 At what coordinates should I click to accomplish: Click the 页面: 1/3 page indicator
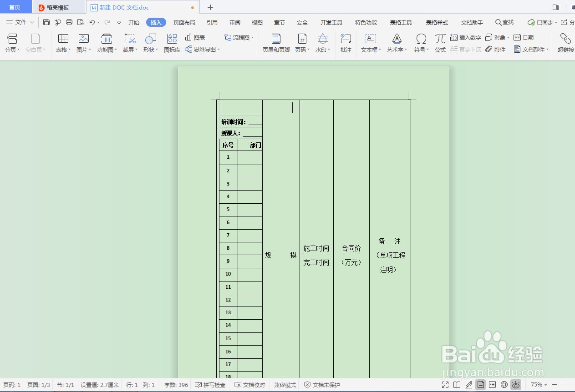39,385
